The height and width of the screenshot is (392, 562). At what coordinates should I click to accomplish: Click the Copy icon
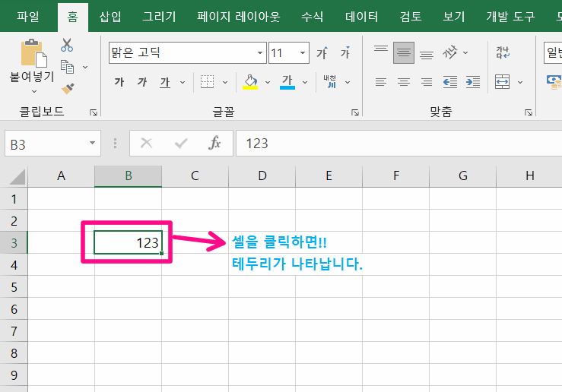coord(67,67)
